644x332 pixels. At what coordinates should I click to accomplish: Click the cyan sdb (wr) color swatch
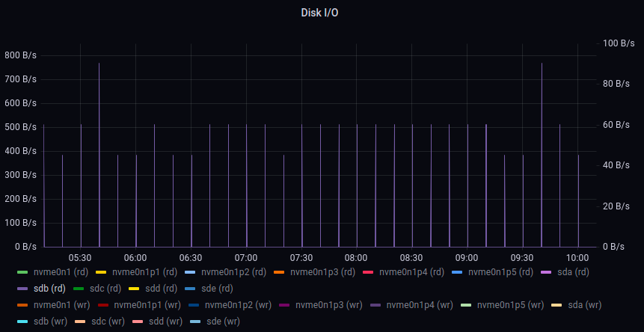point(22,321)
